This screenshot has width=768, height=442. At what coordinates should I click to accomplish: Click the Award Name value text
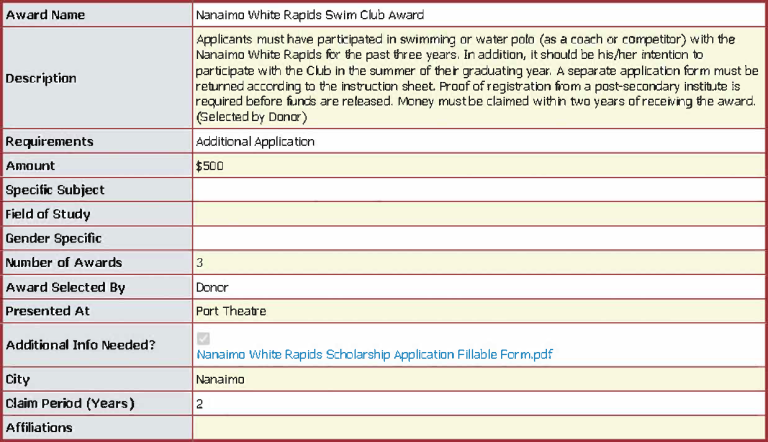pyautogui.click(x=310, y=15)
